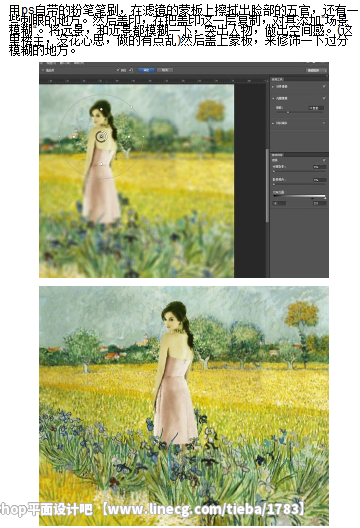Image resolution: width=360 pixels, height=528 pixels.
Task: Click the white Light Range end handle
Action: click(325, 198)
